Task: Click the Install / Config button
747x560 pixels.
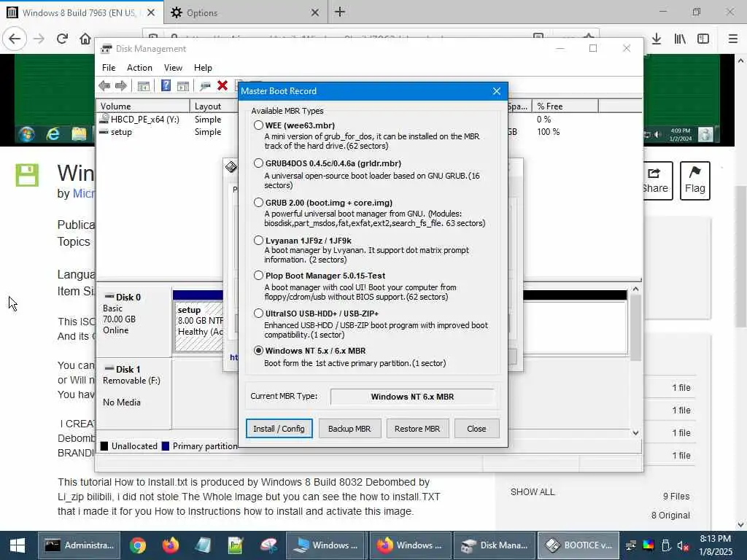Action: pyautogui.click(x=279, y=429)
